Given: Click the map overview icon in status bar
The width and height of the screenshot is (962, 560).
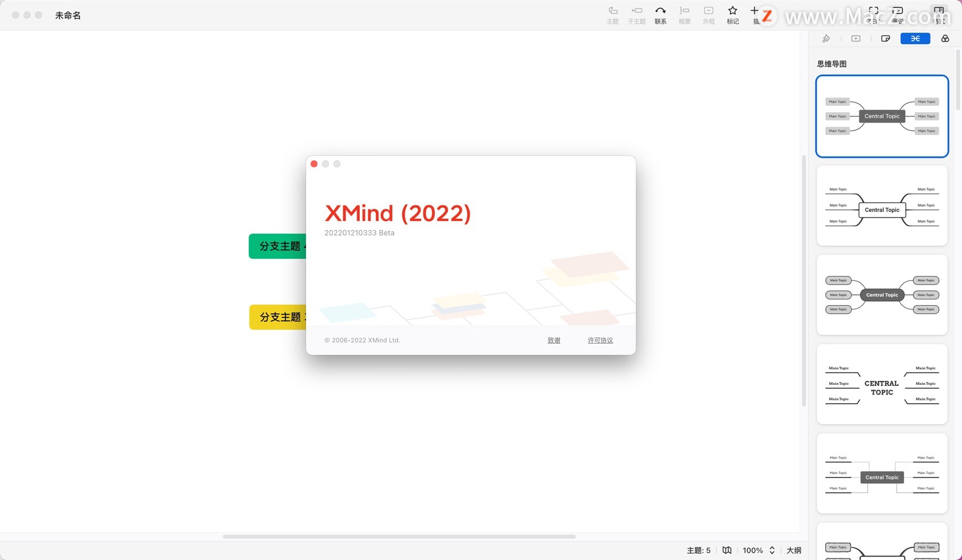Looking at the screenshot, I should [x=727, y=550].
